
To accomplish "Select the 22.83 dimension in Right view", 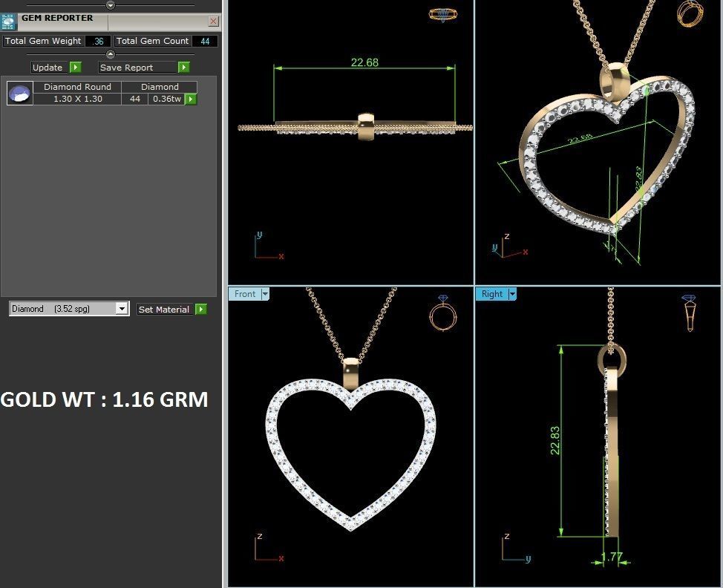I will coord(555,440).
